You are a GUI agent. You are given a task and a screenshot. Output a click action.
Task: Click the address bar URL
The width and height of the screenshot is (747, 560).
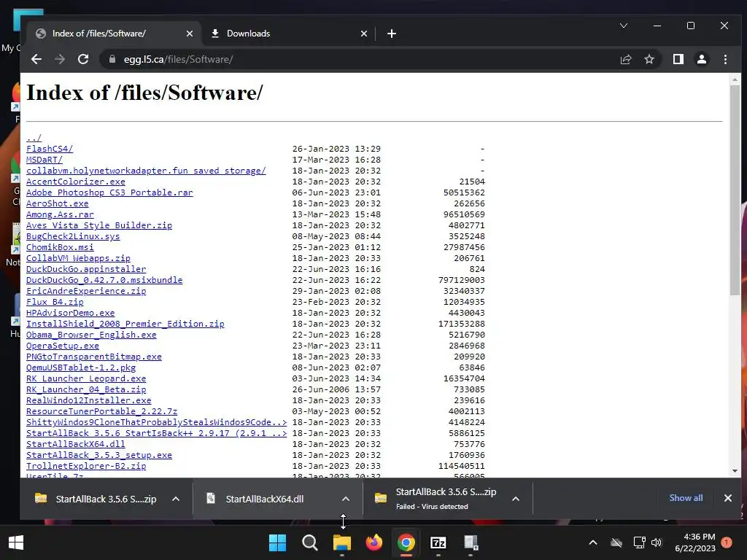coord(178,59)
